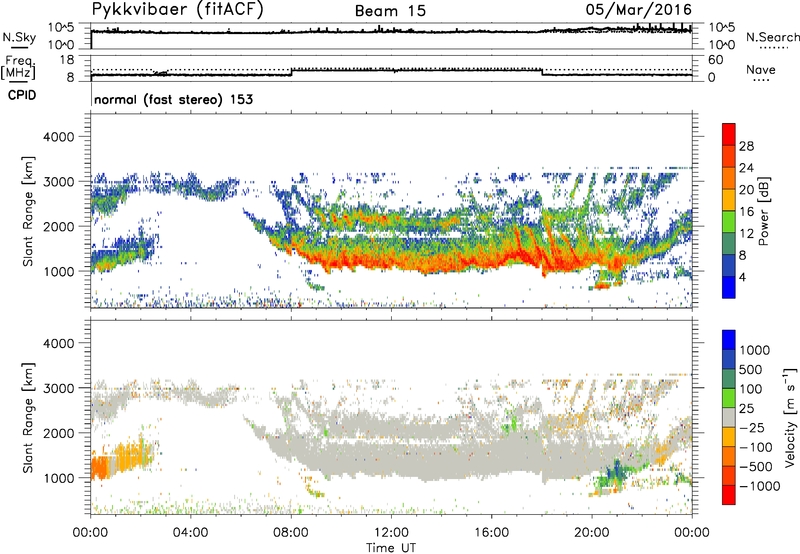Click 'normal (fast stereo) 153' text
The width and height of the screenshot is (800, 554).
tap(173, 99)
